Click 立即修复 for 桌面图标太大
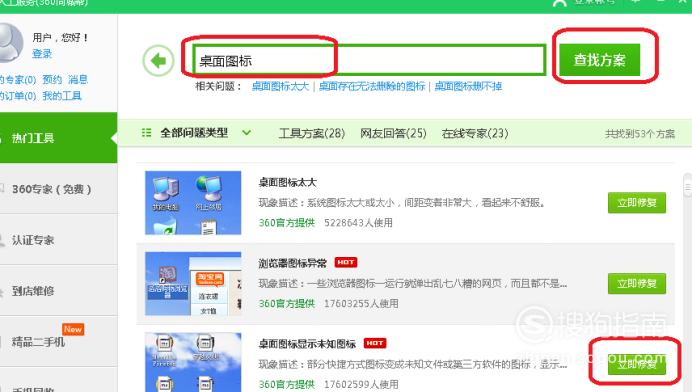 (x=637, y=203)
